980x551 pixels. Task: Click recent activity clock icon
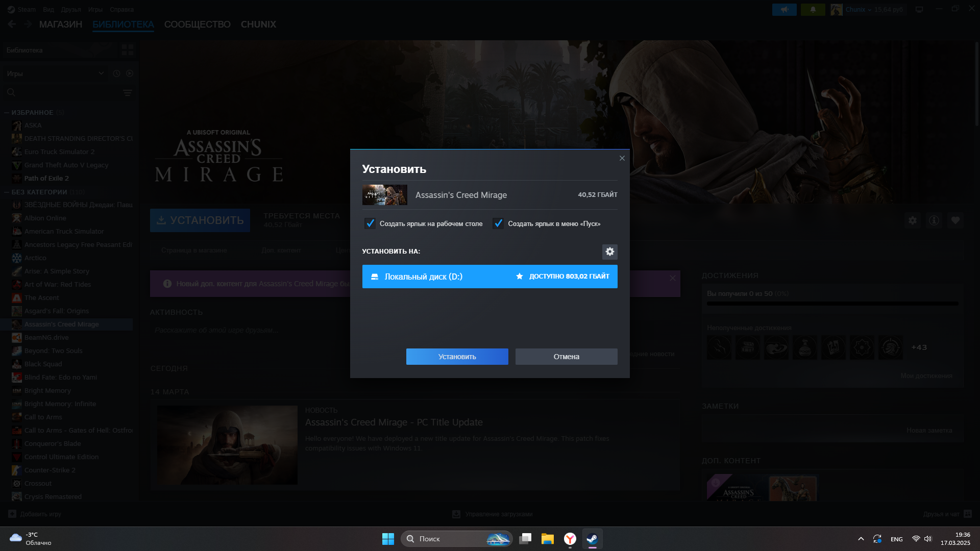tap(116, 73)
